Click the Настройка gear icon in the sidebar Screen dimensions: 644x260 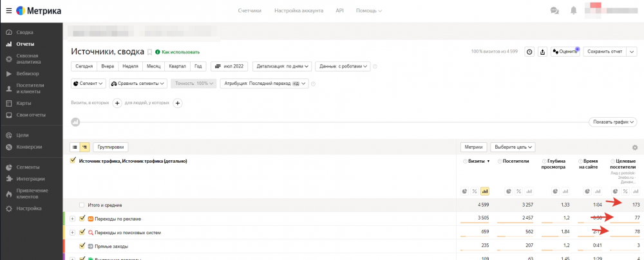pyautogui.click(x=8, y=209)
